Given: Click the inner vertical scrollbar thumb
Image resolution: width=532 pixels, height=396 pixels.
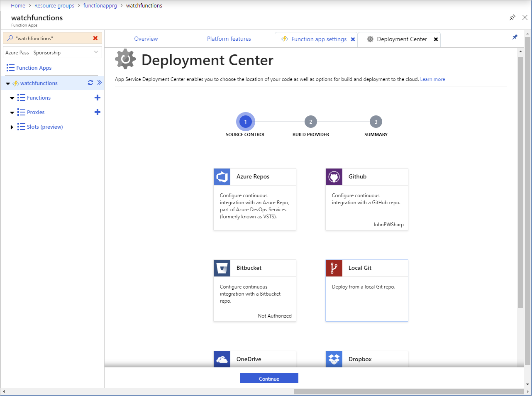Looking at the screenshot, I should [520, 182].
